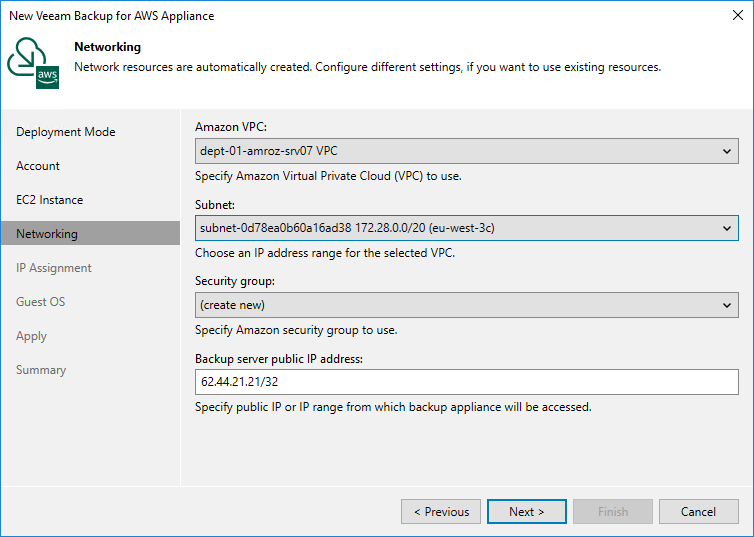
Task: Close the New Veeam Backup wizard window
Action: [735, 16]
